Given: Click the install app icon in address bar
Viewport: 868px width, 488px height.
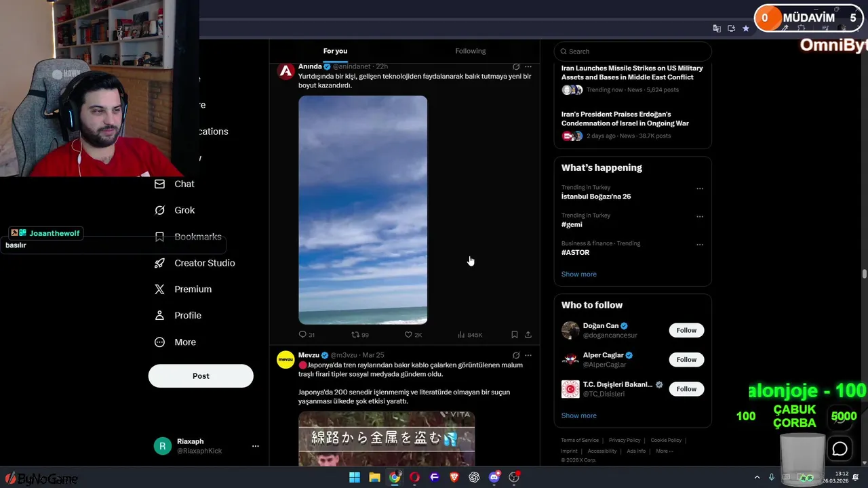Looking at the screenshot, I should point(731,28).
